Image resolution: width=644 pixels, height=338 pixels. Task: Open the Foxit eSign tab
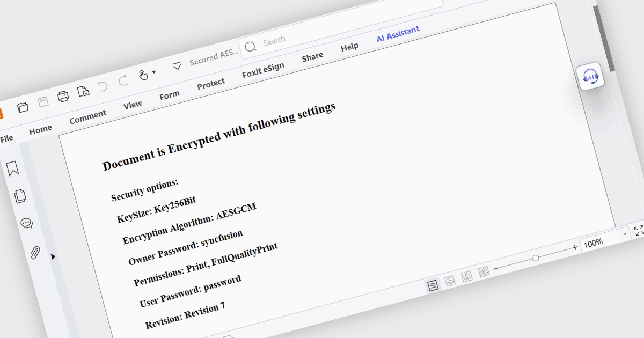pyautogui.click(x=263, y=70)
